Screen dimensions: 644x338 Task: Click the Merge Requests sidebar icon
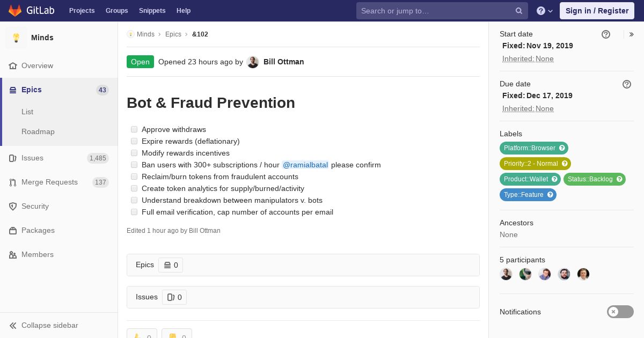tap(13, 182)
